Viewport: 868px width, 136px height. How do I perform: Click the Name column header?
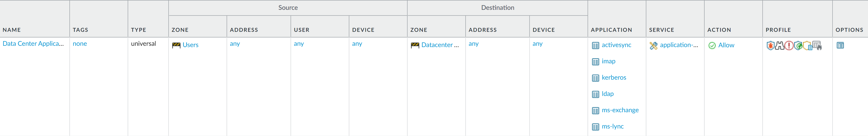tap(12, 30)
